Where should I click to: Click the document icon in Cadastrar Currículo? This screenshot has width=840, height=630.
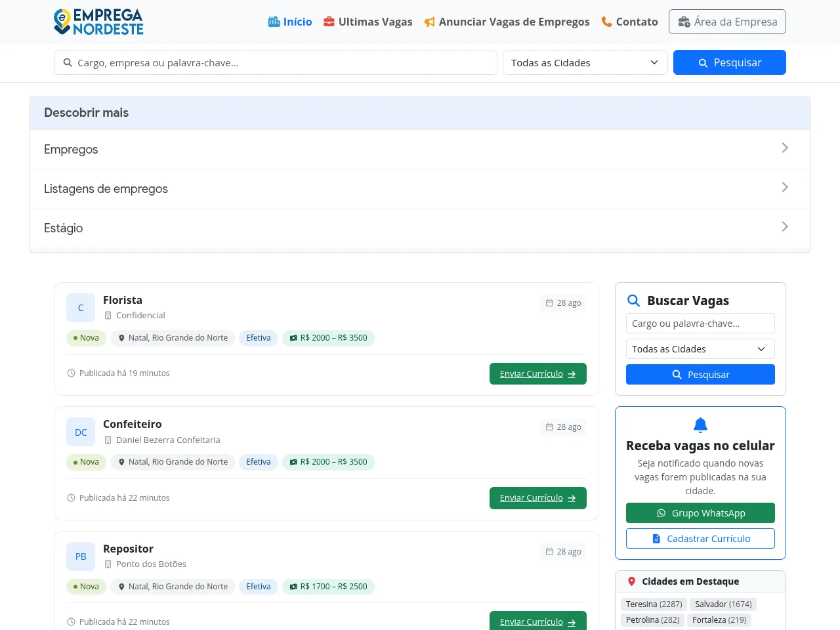click(x=656, y=539)
